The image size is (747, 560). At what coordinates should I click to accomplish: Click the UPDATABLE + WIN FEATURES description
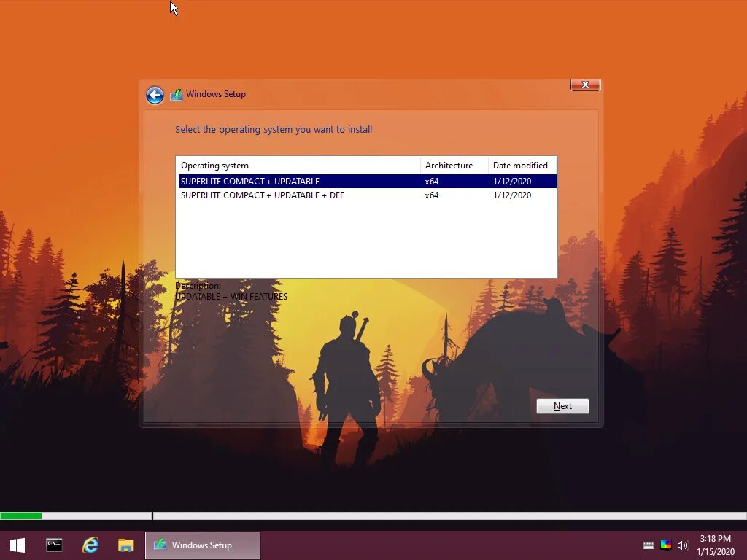coord(231,297)
